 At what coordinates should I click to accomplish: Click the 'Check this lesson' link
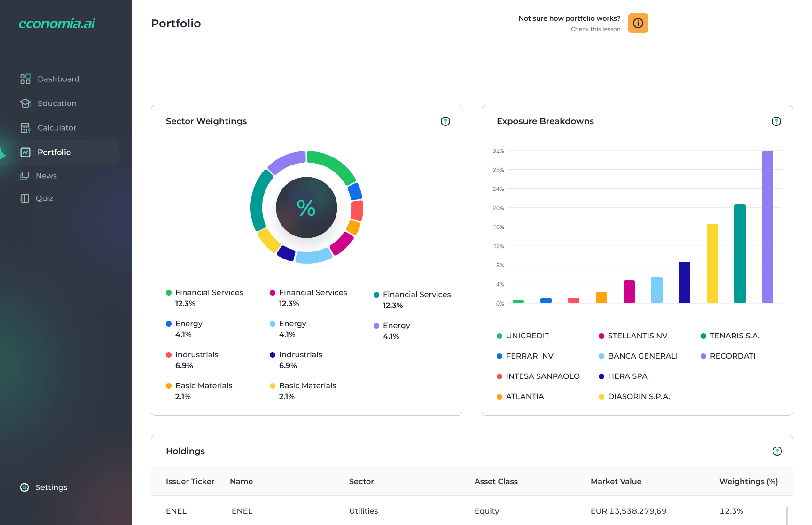[x=595, y=29]
